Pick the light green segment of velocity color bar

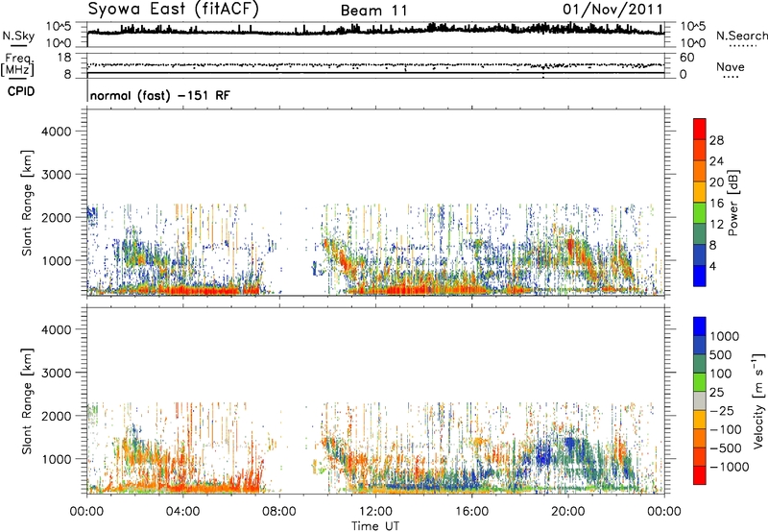[x=700, y=382]
